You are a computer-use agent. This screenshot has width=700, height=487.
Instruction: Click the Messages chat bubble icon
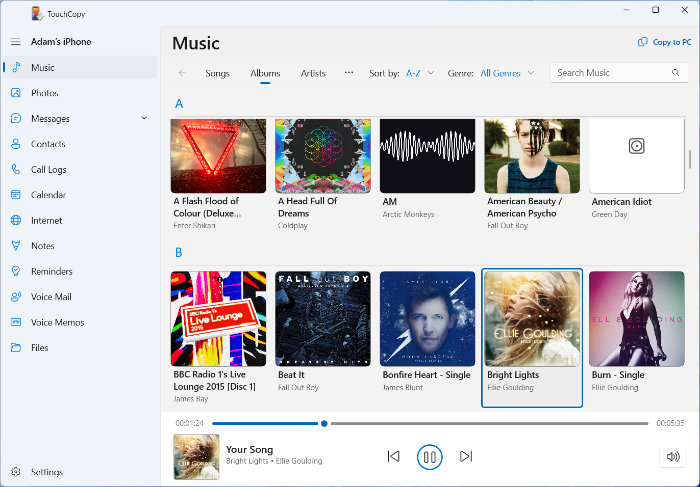(x=16, y=118)
